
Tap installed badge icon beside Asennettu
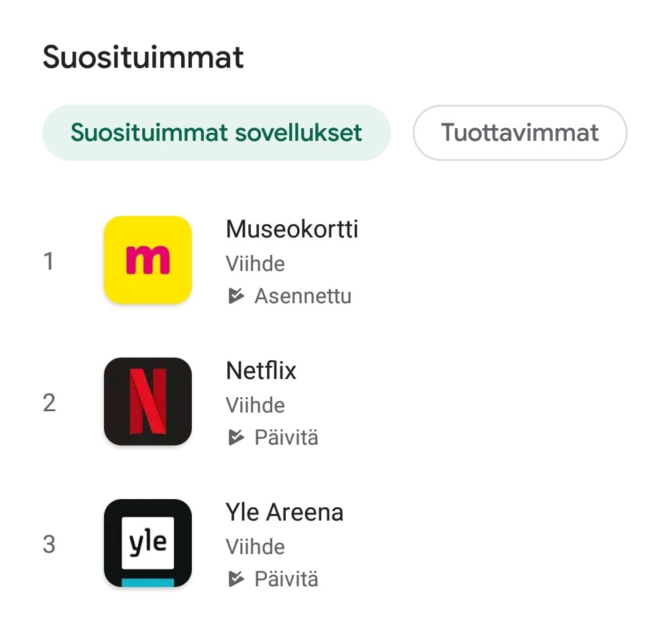coord(236,296)
